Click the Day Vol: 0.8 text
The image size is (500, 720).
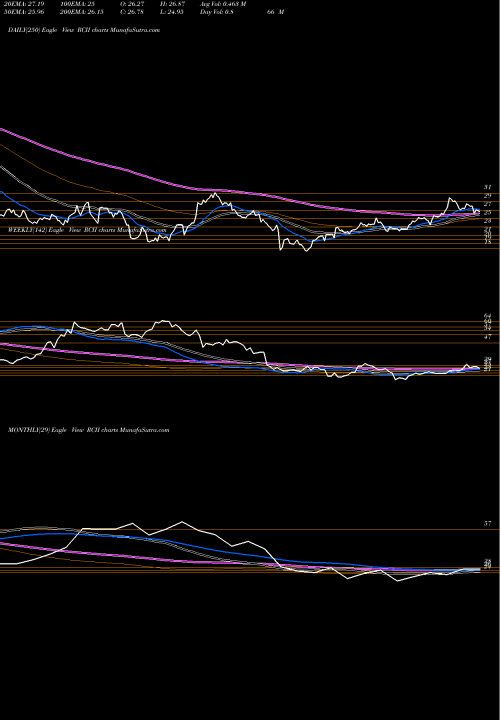coord(217,12)
